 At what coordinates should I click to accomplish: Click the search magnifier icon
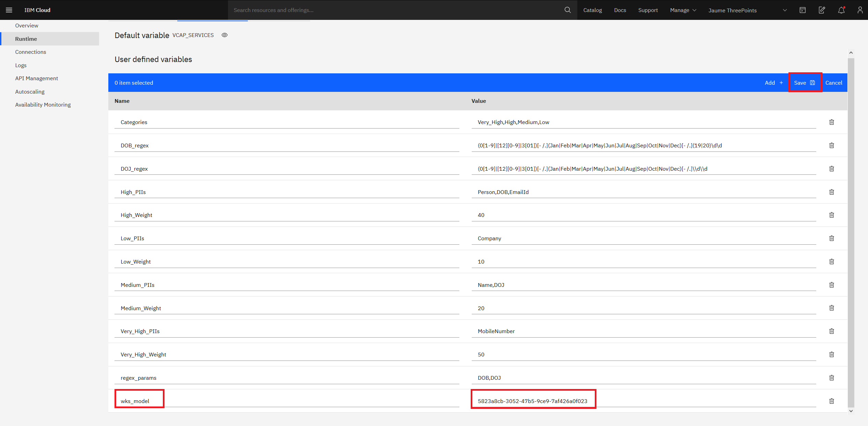coord(568,10)
